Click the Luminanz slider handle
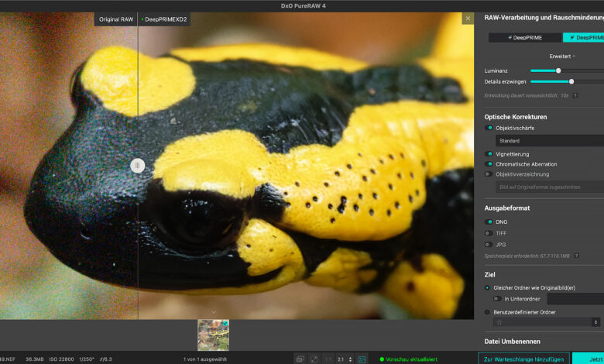Image resolution: width=604 pixels, height=364 pixels. point(558,70)
